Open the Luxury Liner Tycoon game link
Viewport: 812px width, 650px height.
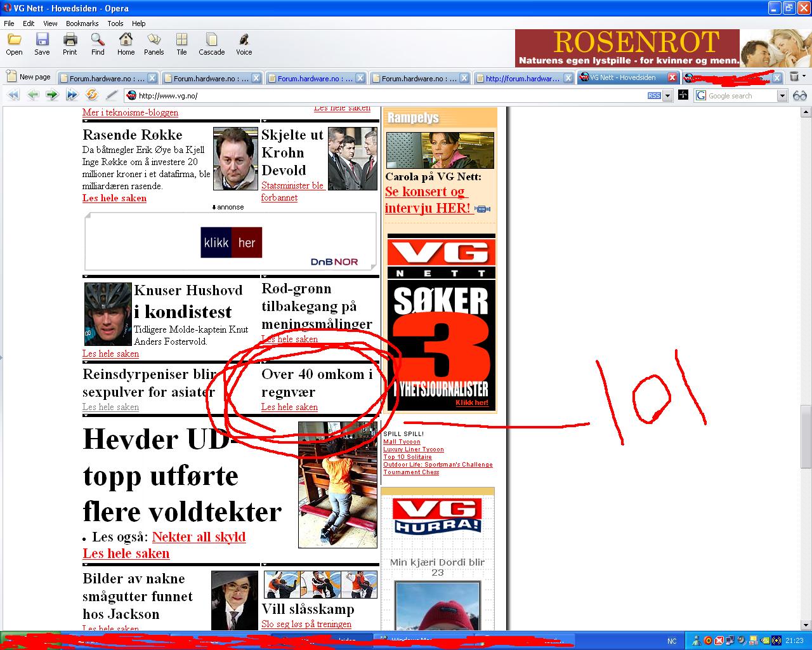[414, 449]
